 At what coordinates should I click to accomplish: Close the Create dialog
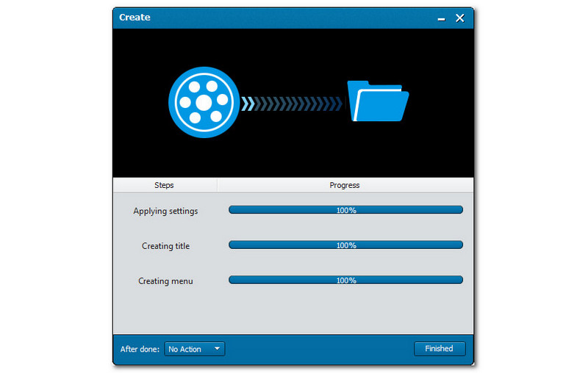[460, 18]
